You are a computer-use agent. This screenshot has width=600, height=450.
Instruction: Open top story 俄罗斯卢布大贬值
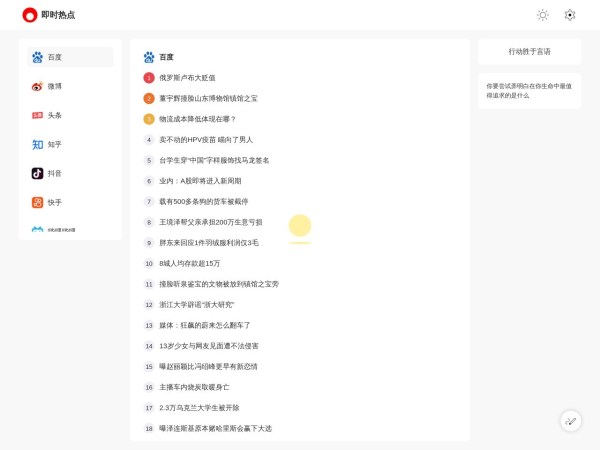point(187,78)
